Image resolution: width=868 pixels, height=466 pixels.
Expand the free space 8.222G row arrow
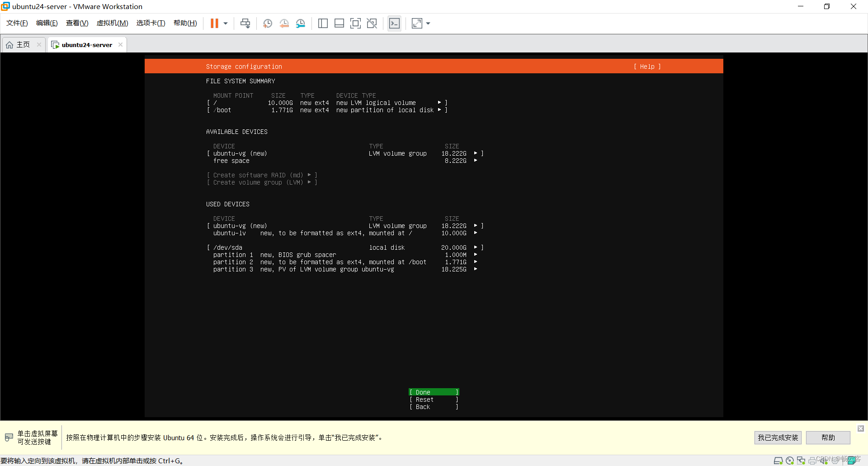tap(476, 161)
